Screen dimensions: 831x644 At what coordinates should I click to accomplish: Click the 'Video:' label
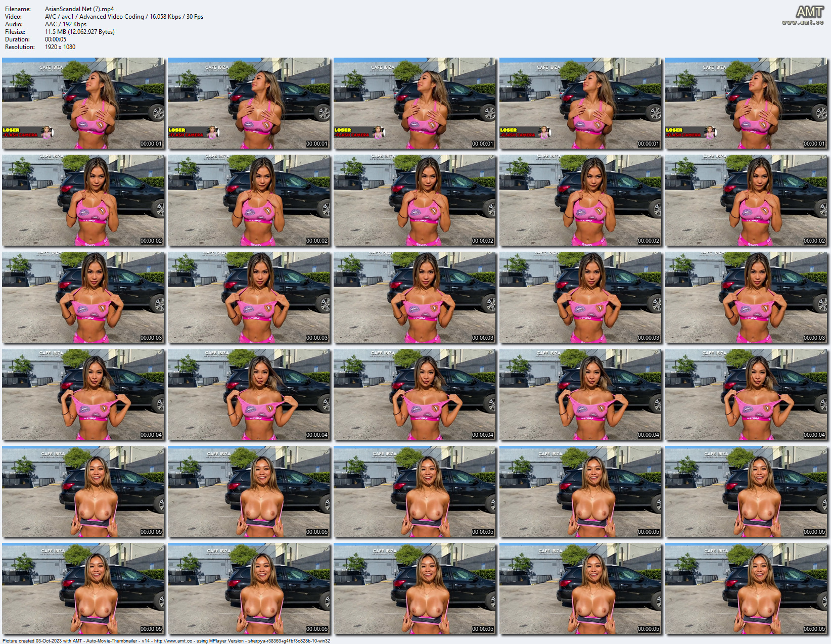(x=14, y=17)
